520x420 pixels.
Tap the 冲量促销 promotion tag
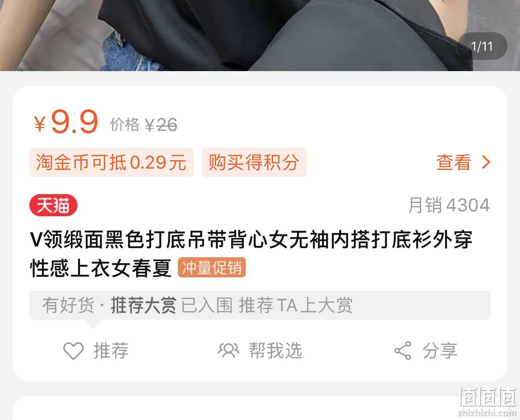pos(212,268)
